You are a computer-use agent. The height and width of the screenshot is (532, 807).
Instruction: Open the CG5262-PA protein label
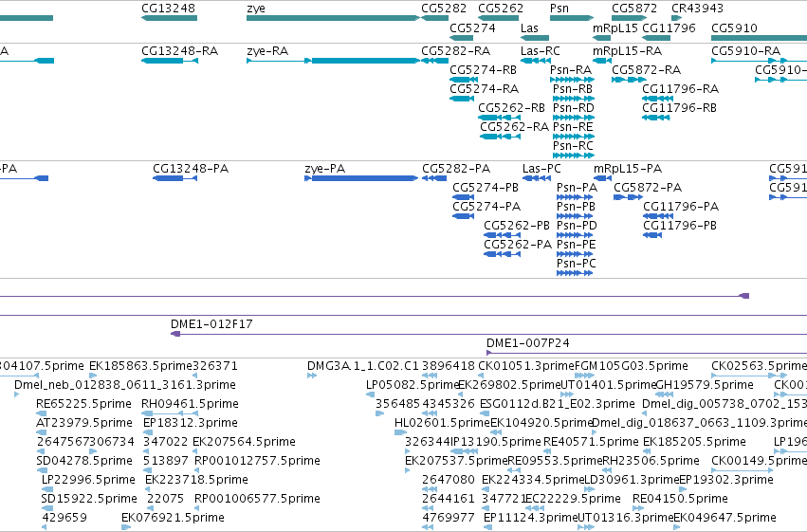(518, 245)
